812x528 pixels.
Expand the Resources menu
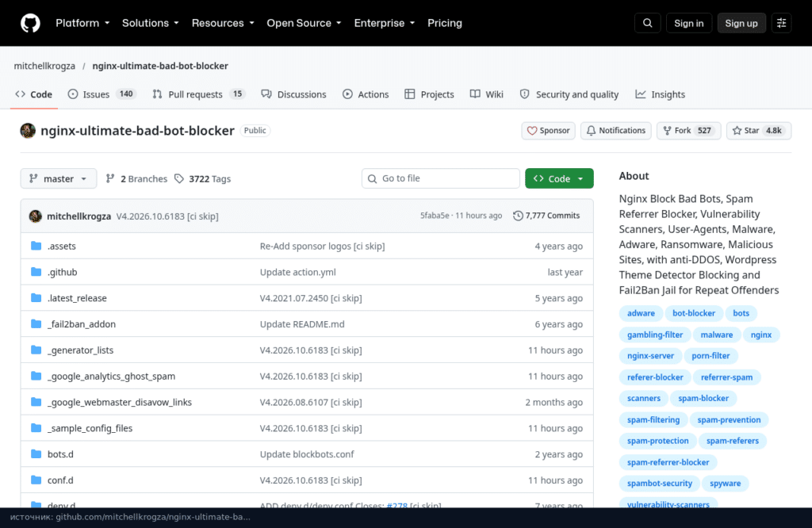[x=223, y=23]
